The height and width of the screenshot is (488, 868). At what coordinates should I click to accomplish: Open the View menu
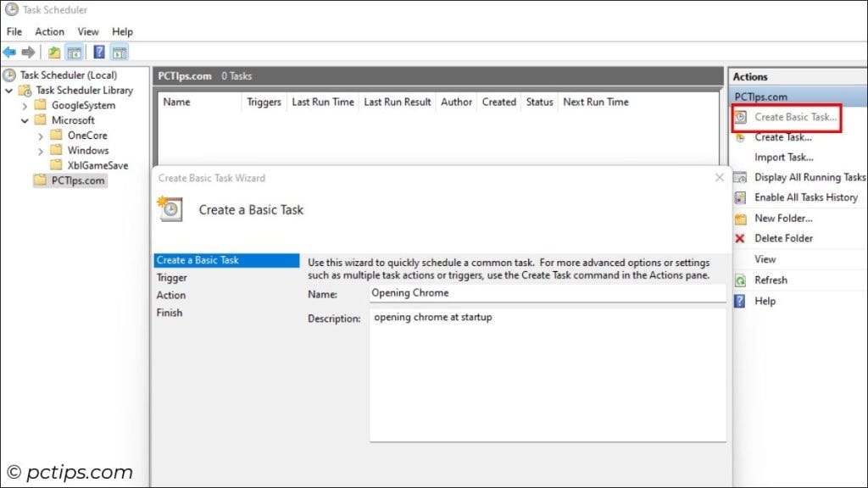click(x=88, y=31)
